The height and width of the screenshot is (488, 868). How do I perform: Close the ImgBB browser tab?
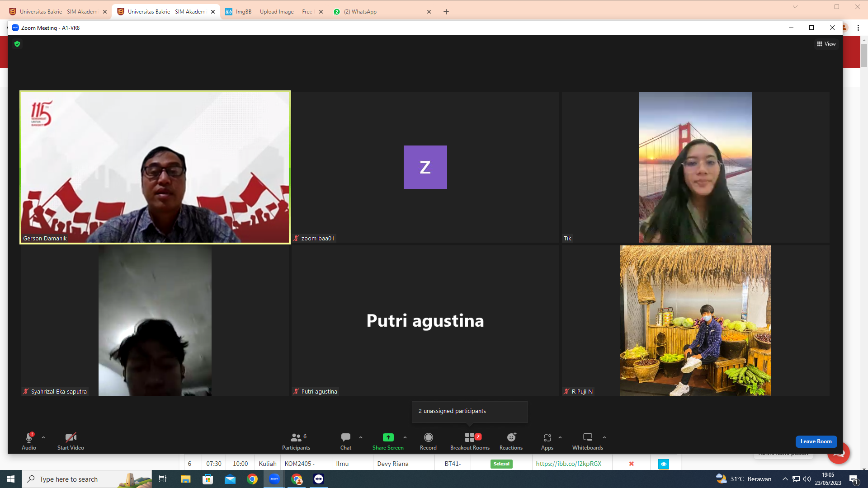tap(321, 12)
